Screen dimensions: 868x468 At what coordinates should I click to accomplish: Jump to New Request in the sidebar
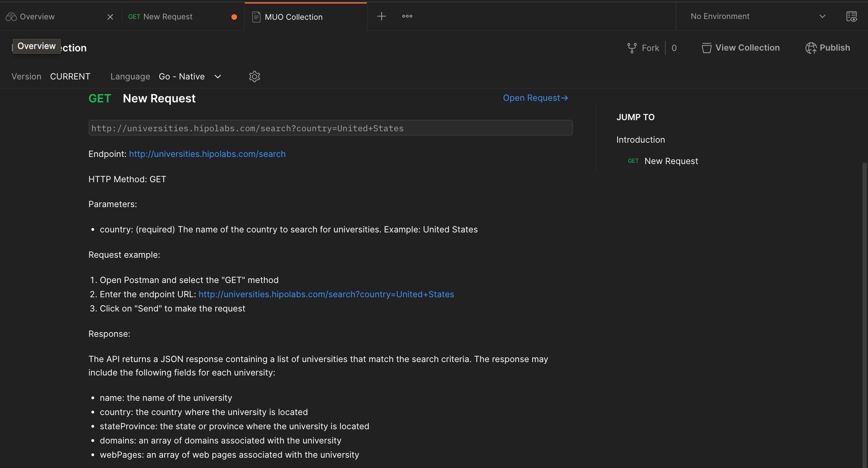671,161
